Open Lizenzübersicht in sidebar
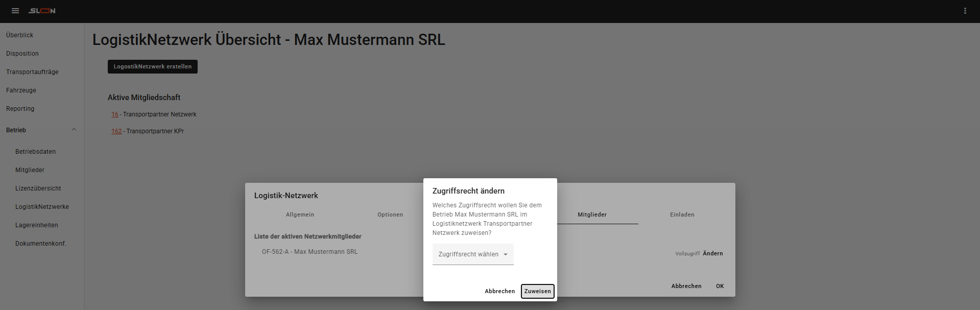 point(38,188)
